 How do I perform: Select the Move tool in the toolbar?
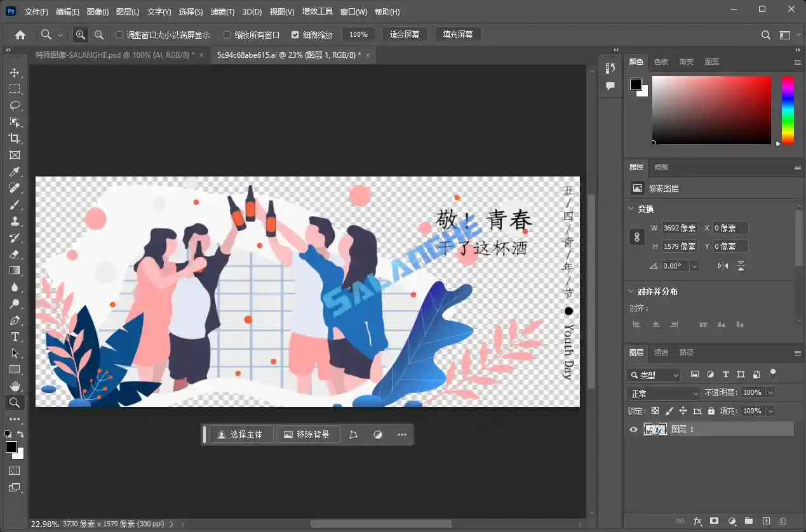15,72
